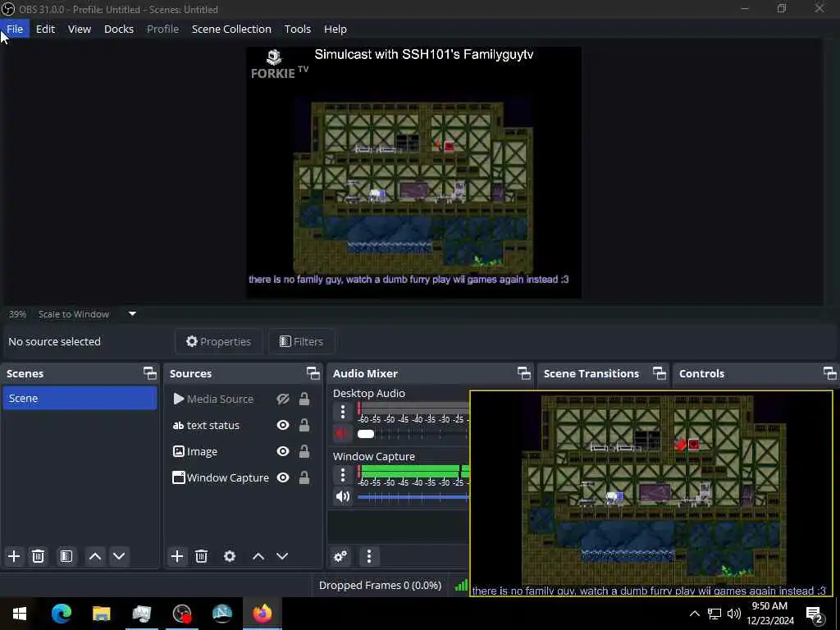Open the network tray icon
Viewport: 840px width, 630px height.
[x=714, y=614]
